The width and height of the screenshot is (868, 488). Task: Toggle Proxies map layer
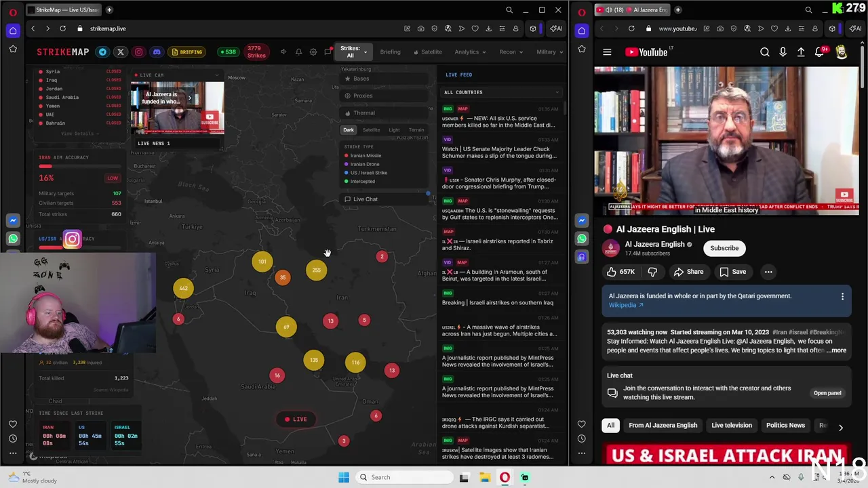384,96
